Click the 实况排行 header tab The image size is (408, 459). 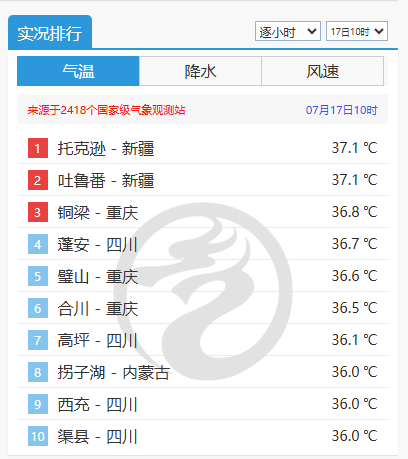coord(50,33)
